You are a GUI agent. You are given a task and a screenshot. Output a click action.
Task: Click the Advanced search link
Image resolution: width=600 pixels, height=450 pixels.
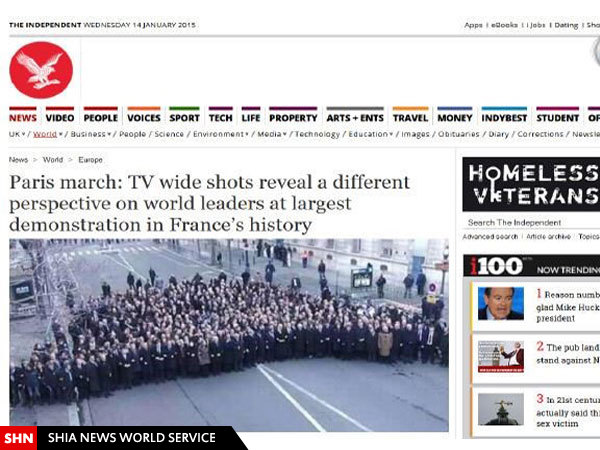coord(490,237)
